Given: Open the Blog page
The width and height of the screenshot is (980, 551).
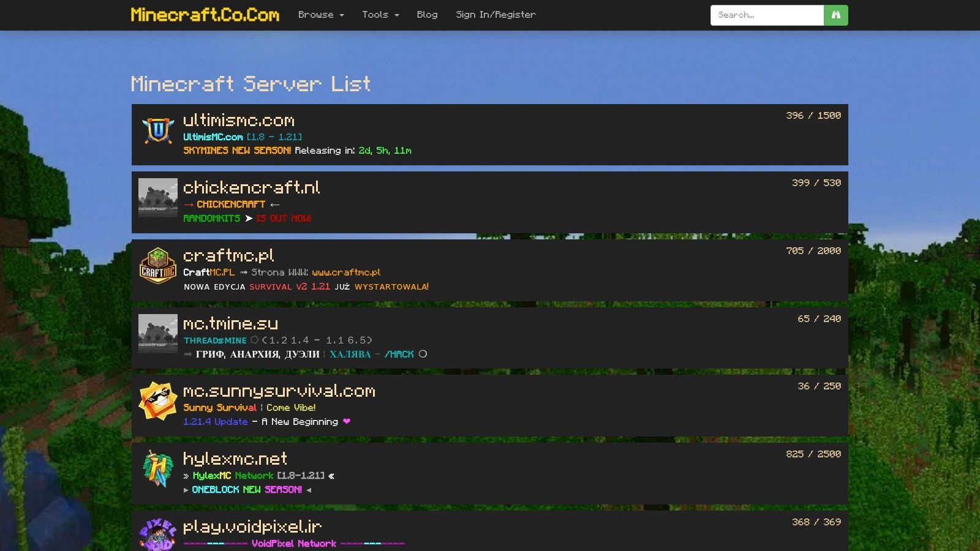Looking at the screenshot, I should (x=427, y=15).
